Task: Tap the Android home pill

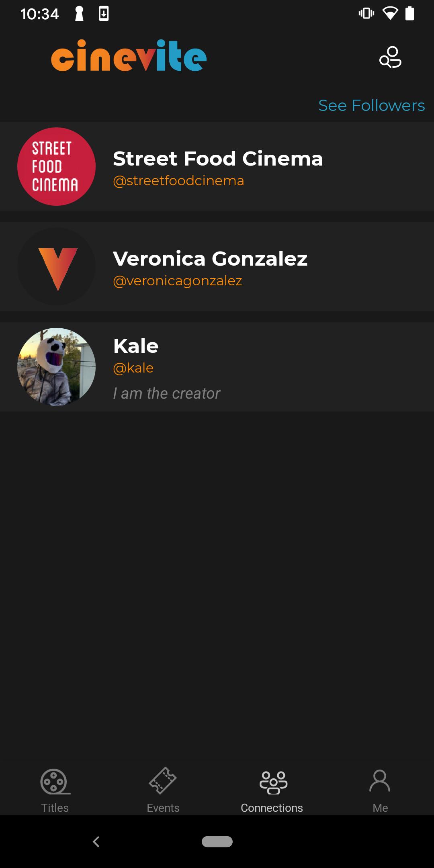Action: [x=217, y=841]
